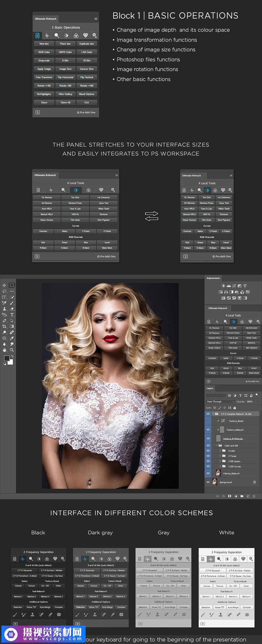262x644 pixels.
Task: Toggle visibility of Volume_Retouch layer
Action: pos(208,473)
